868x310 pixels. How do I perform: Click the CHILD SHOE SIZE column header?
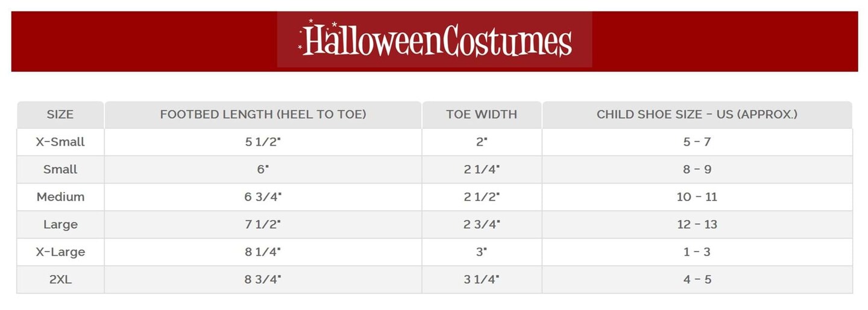(697, 114)
